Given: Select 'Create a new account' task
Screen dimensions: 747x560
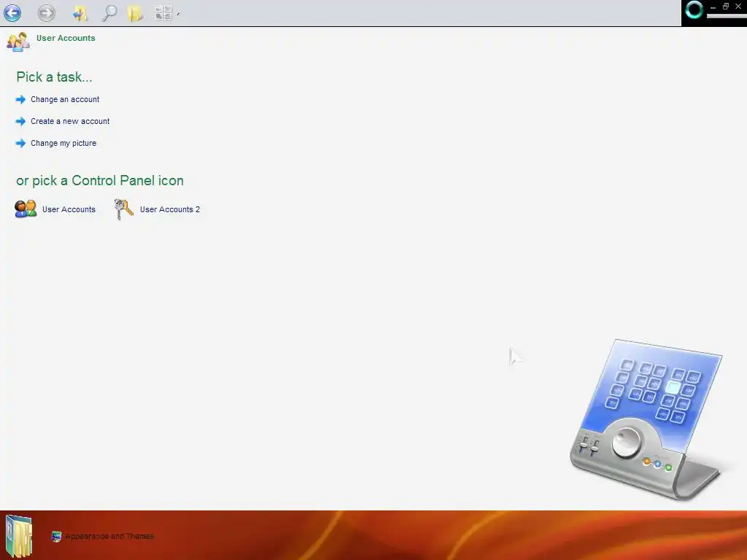Looking at the screenshot, I should point(70,122).
